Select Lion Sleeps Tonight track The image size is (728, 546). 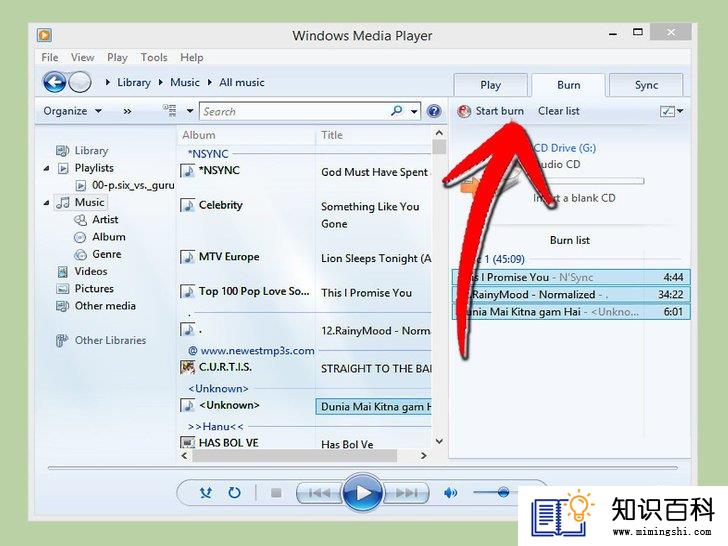coord(376,259)
